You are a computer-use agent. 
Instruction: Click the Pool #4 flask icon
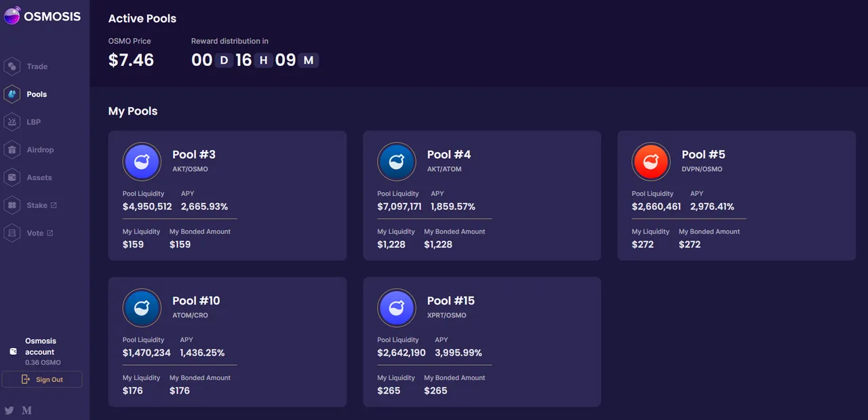(x=397, y=161)
